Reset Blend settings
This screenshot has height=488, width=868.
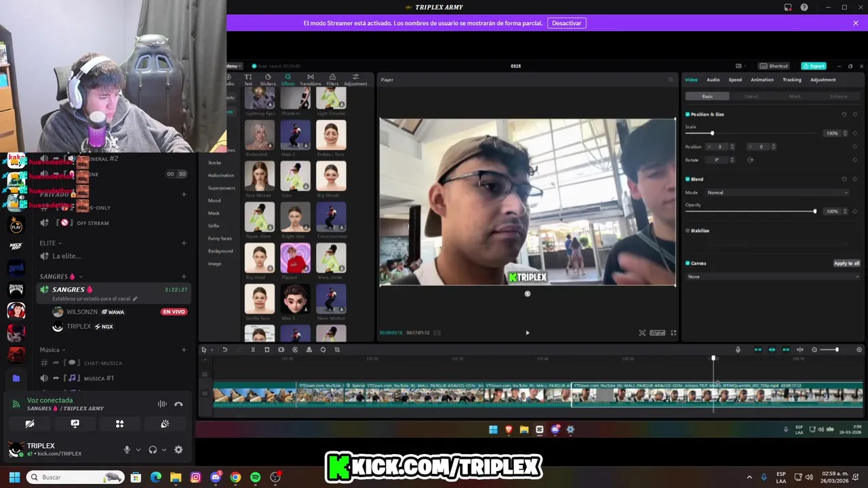(x=844, y=179)
